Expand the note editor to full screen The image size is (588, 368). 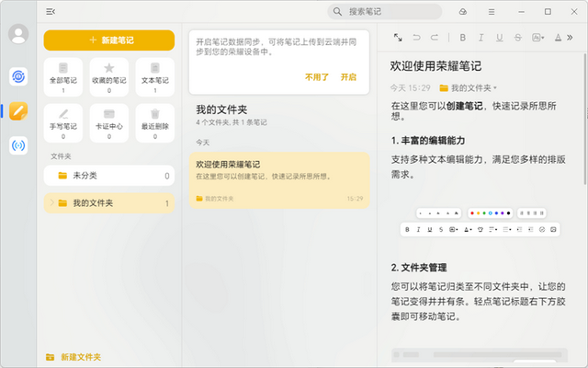coord(398,37)
